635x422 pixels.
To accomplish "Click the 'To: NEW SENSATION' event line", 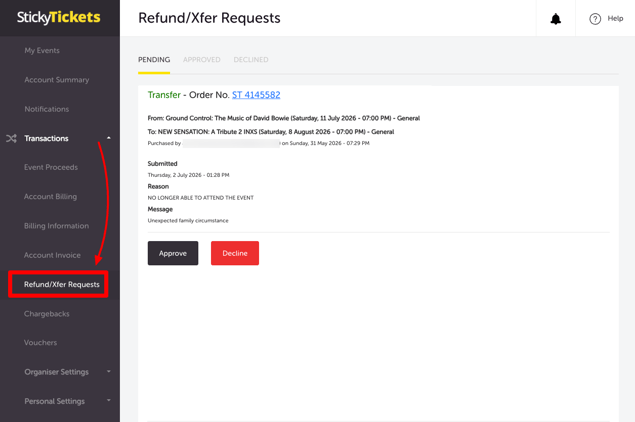I will [271, 132].
